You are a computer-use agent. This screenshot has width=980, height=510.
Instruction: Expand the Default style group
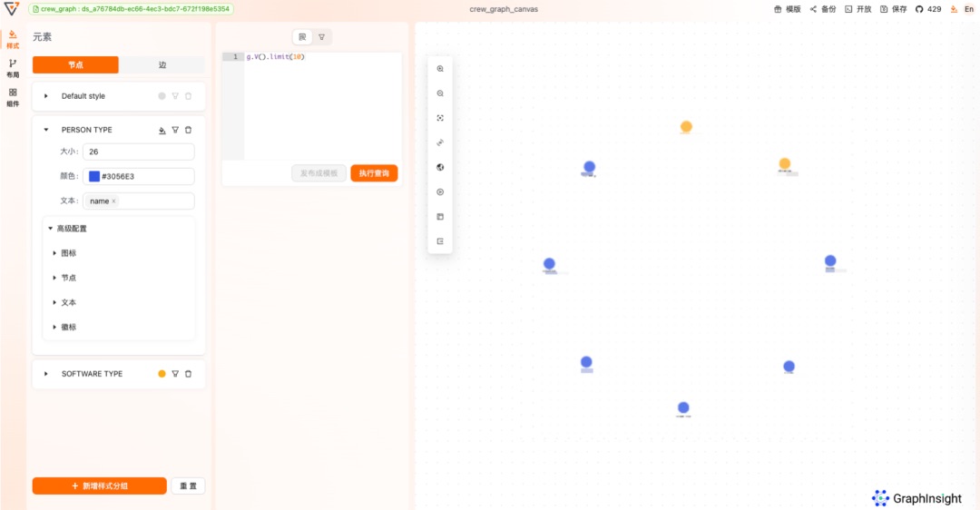pyautogui.click(x=46, y=96)
